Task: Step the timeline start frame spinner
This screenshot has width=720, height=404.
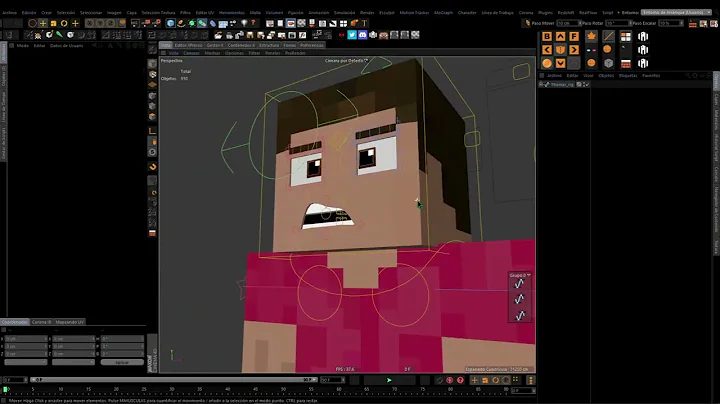Action: [25, 380]
